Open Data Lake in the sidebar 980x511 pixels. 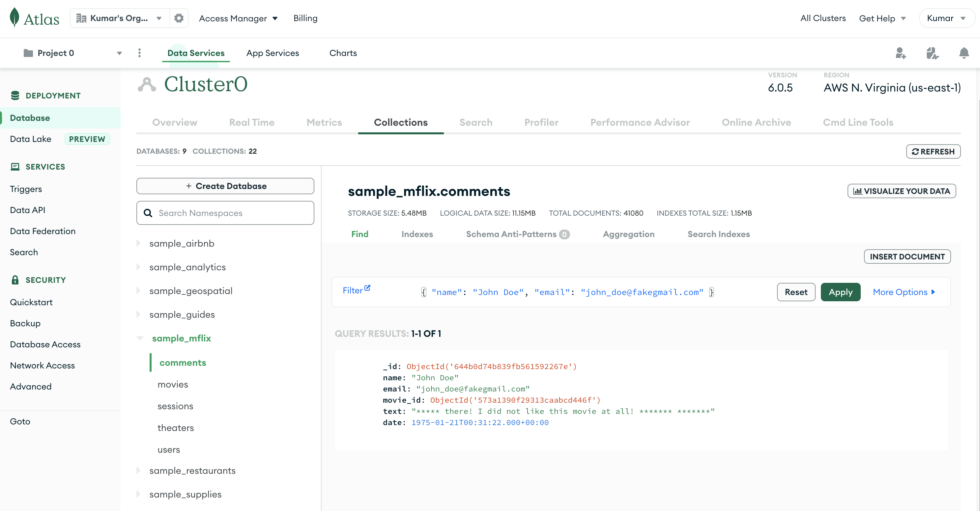point(30,139)
